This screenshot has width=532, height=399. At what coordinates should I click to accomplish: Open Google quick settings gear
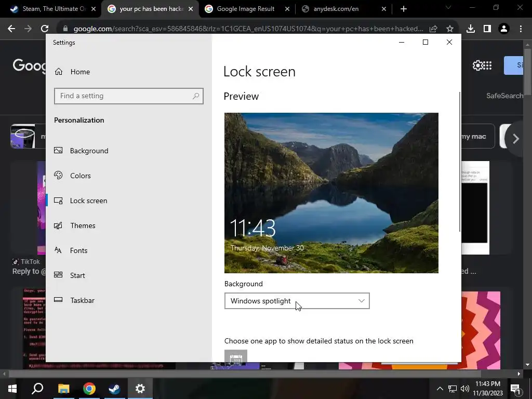477,65
